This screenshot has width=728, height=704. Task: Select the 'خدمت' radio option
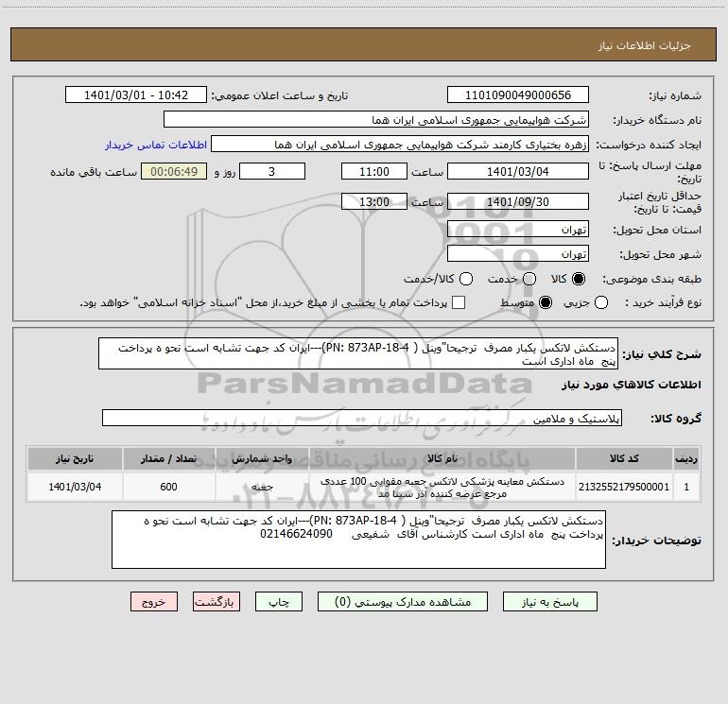(x=529, y=280)
